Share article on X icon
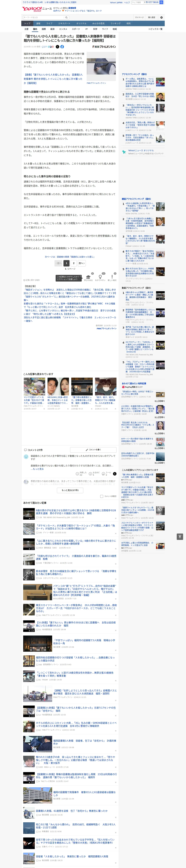This screenshot has width=186, height=868. 57,47
